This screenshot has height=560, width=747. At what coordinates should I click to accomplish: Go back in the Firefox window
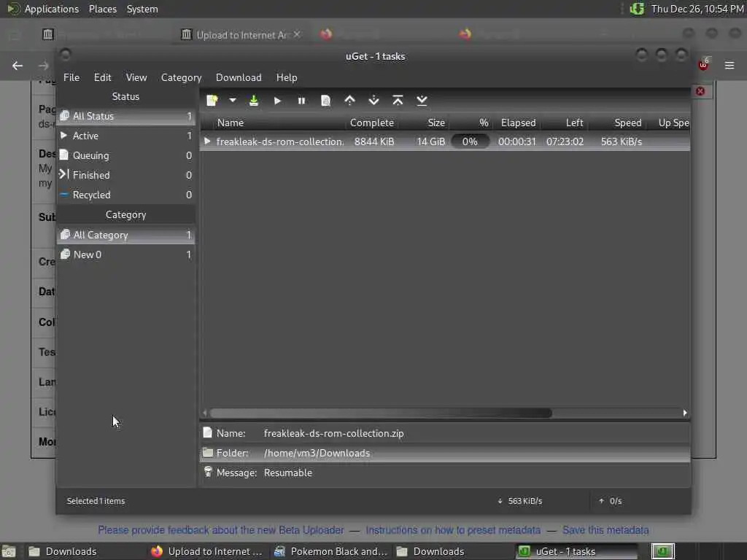tap(18, 65)
